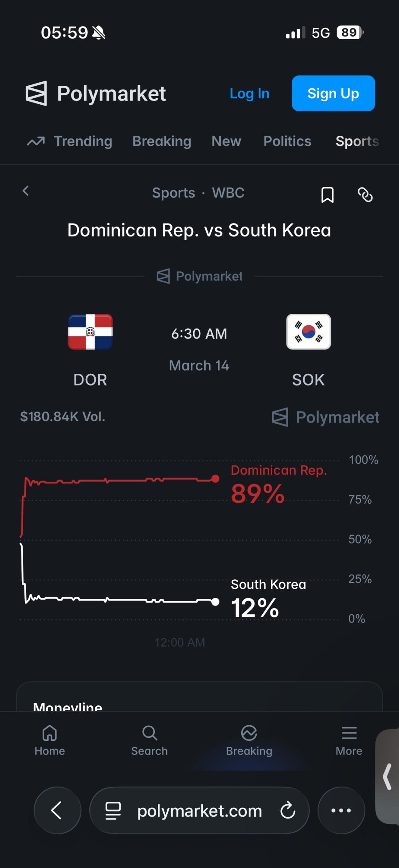Viewport: 399px width, 868px height.
Task: Pull out the side edge panel handle
Action: point(387,777)
